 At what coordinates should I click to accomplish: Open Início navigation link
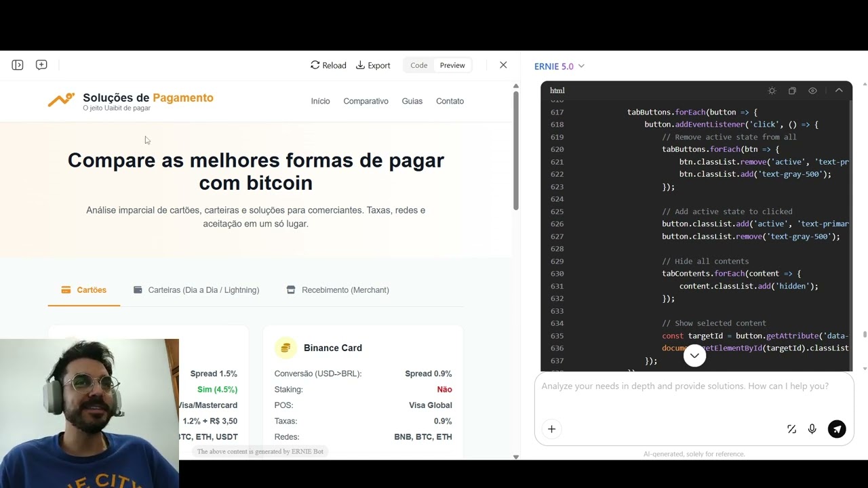pyautogui.click(x=320, y=101)
